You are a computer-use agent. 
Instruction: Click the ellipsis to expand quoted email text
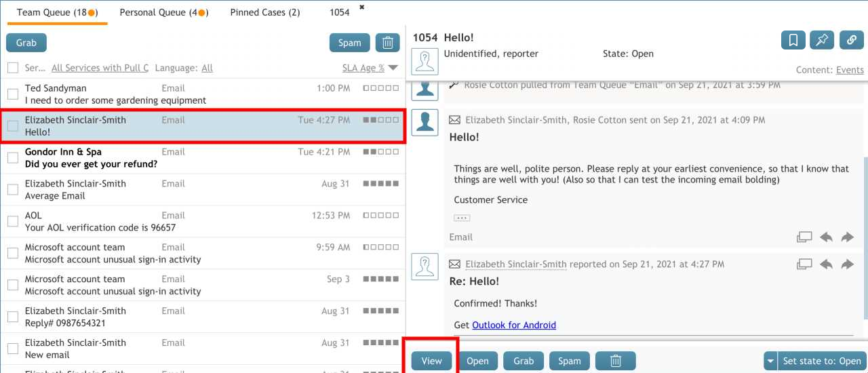click(462, 218)
